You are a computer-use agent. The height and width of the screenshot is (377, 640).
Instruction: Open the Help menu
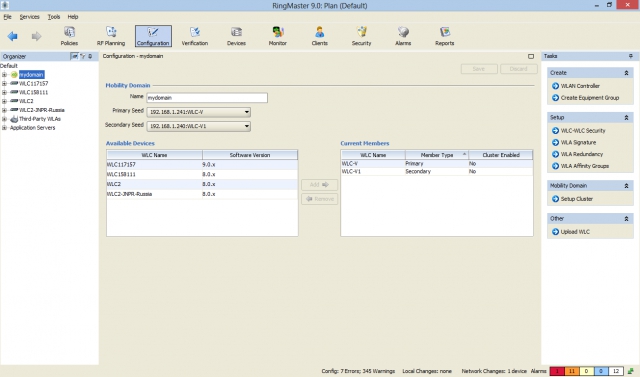tap(73, 17)
